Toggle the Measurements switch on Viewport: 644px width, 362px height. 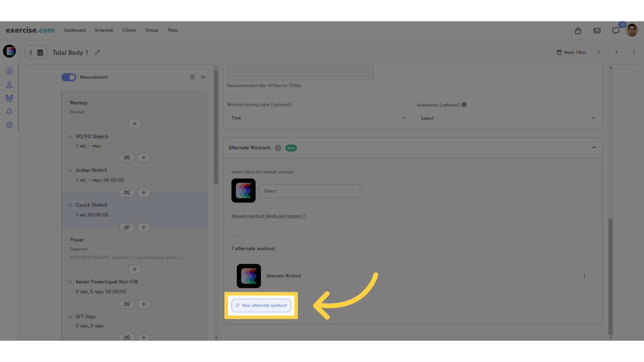pos(68,77)
